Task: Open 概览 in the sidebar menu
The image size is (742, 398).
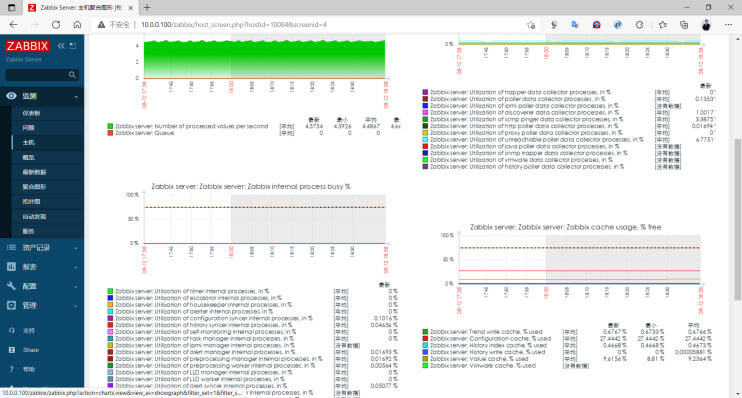Action: pyautogui.click(x=28, y=157)
